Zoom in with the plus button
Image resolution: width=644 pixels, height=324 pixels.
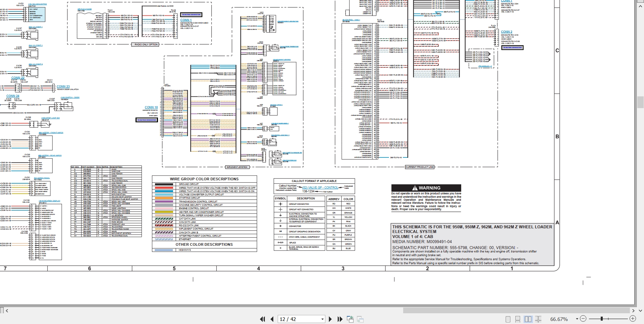pos(633,319)
